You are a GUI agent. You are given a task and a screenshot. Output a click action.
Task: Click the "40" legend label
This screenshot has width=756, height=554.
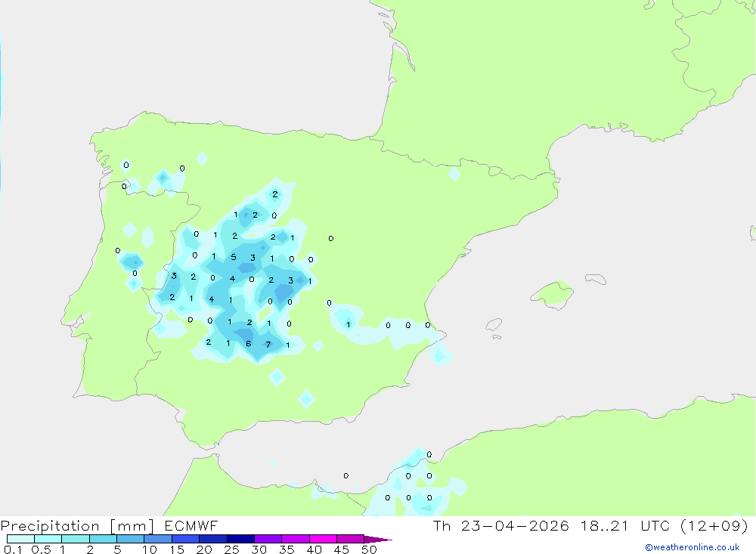tap(314, 549)
